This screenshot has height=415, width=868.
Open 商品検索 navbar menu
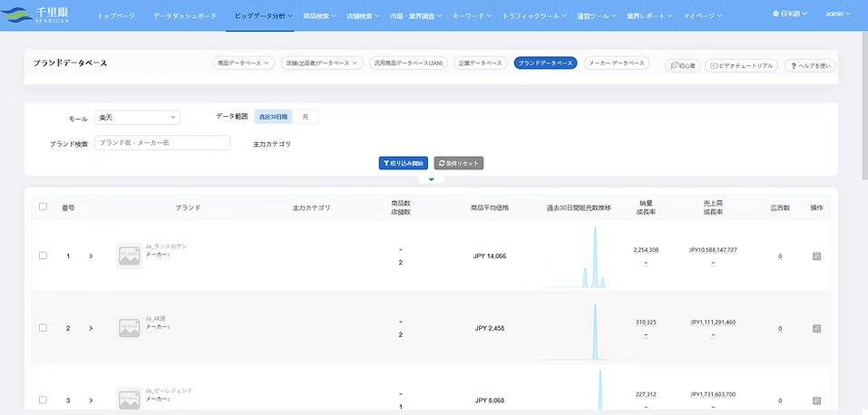coord(320,16)
